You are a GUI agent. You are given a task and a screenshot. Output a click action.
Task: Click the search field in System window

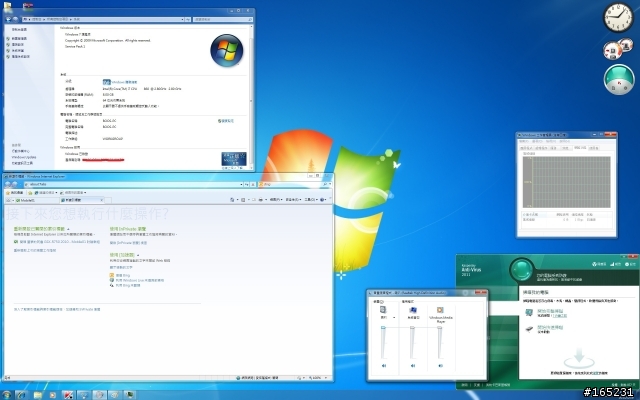222,19
